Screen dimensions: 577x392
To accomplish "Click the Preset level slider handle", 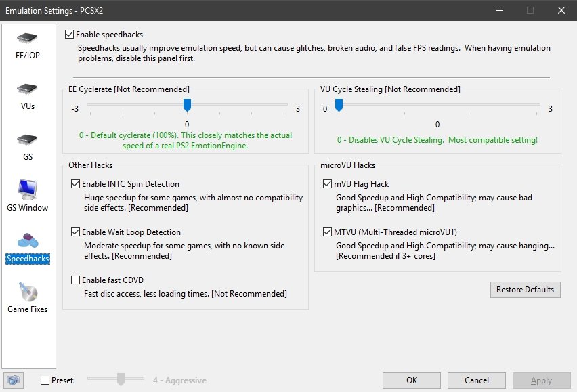I will (x=121, y=378).
